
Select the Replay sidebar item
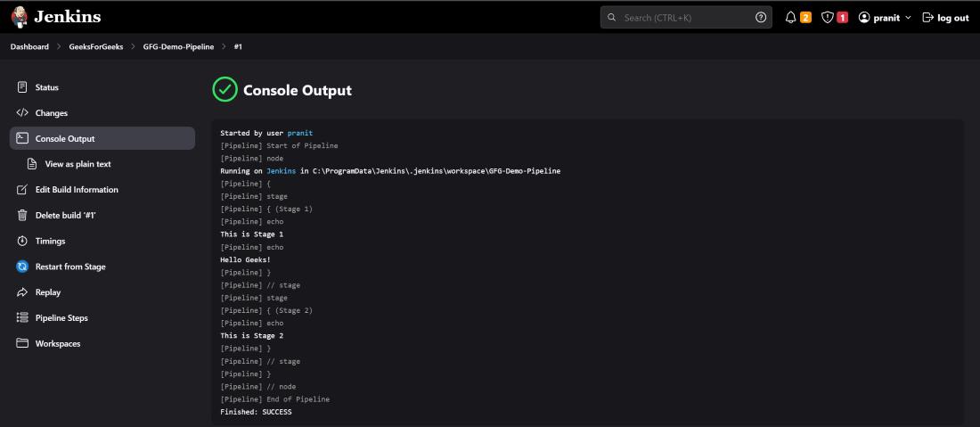click(x=48, y=292)
